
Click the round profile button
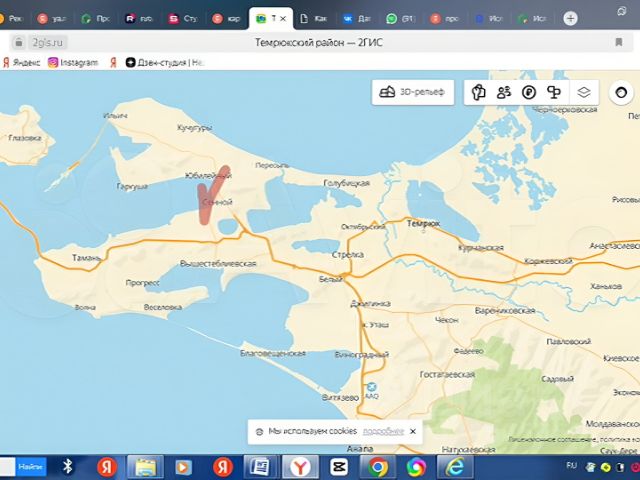621,93
